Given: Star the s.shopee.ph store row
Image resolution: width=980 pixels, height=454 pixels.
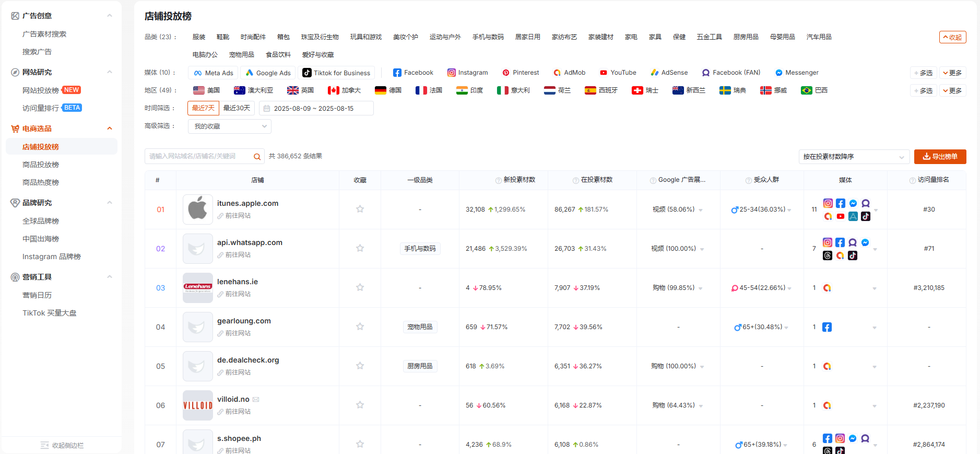Looking at the screenshot, I should tap(360, 444).
